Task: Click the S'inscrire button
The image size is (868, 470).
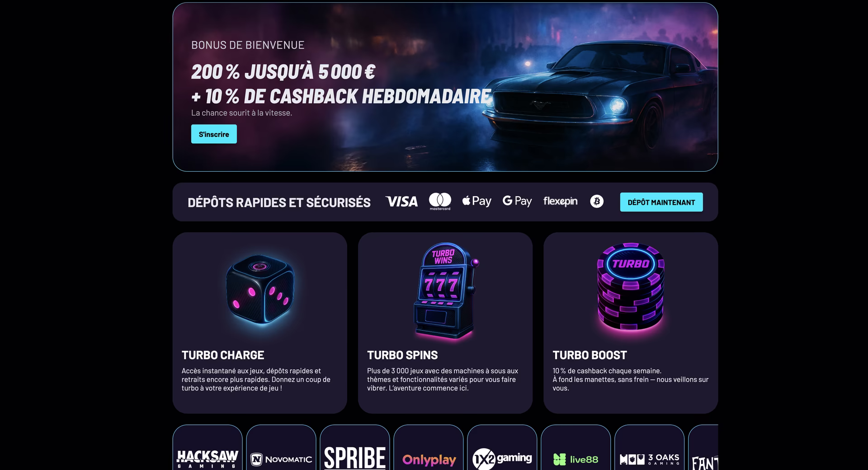Action: (x=214, y=134)
